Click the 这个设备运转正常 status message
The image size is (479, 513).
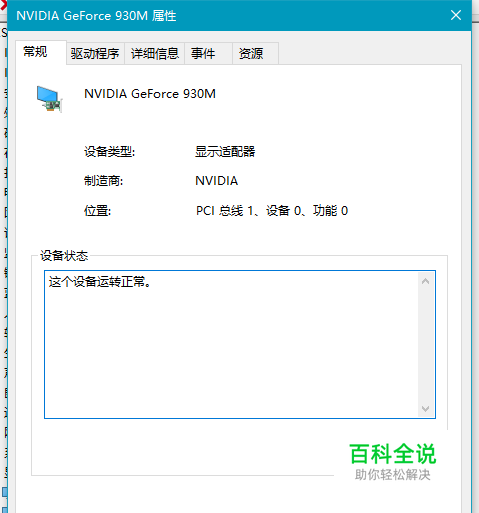pyautogui.click(x=100, y=282)
